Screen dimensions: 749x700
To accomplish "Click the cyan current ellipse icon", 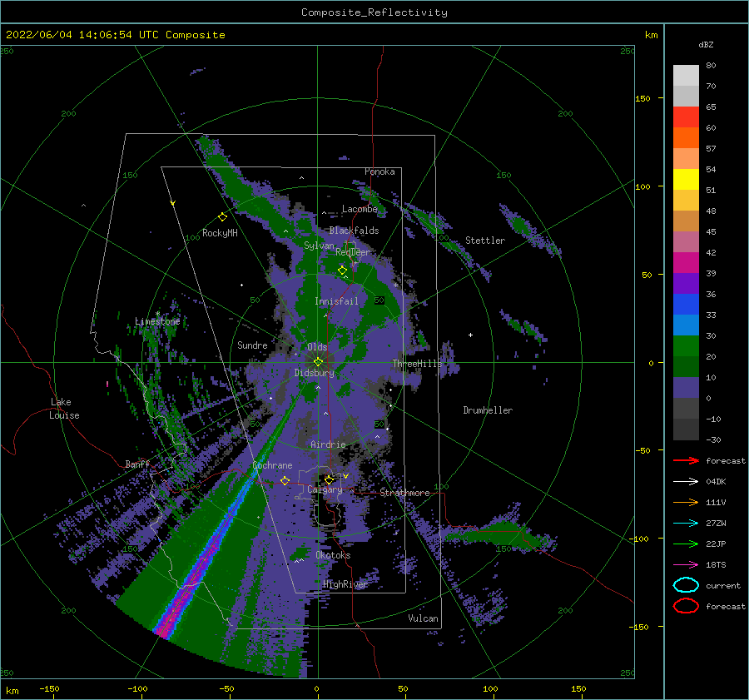I will 686,585.
